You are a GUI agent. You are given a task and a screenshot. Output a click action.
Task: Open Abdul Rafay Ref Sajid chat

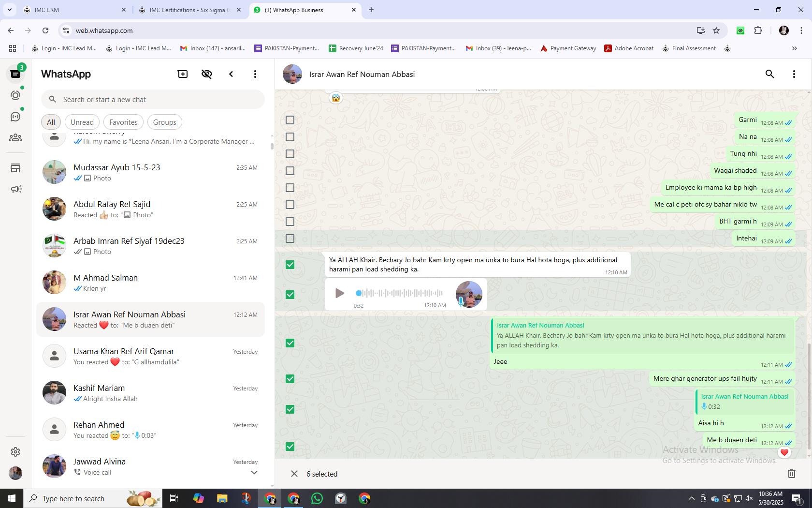point(150,209)
